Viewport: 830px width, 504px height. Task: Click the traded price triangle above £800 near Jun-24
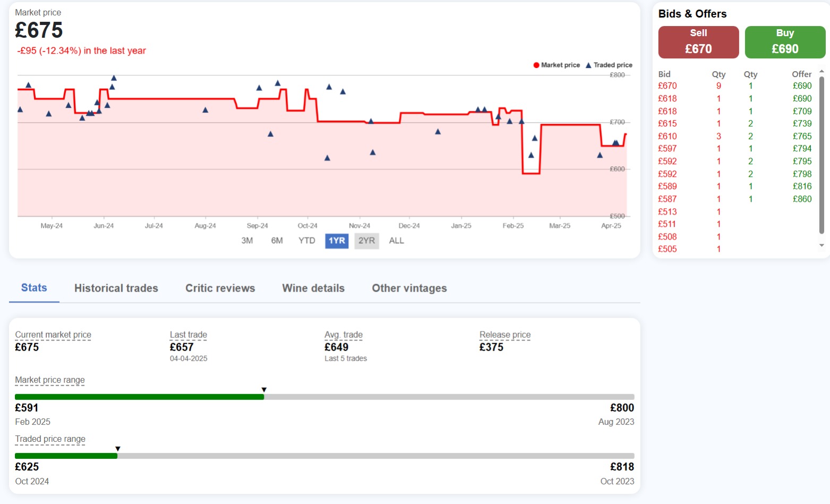pos(114,78)
